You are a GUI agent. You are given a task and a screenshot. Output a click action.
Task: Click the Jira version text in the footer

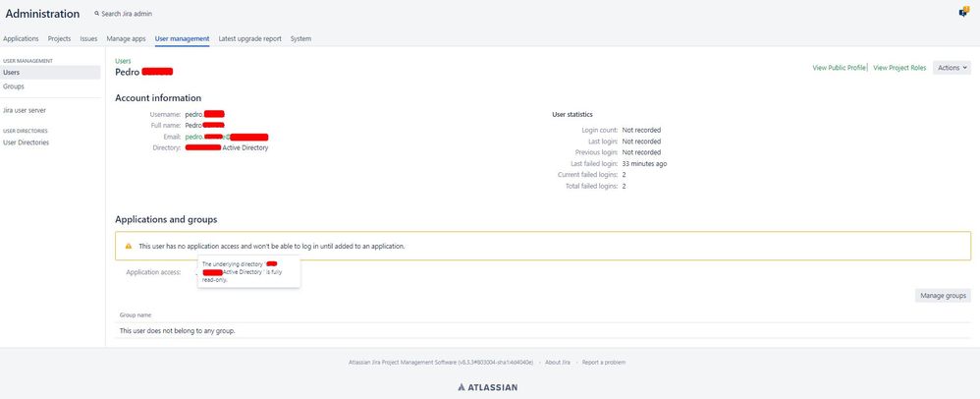coord(441,363)
